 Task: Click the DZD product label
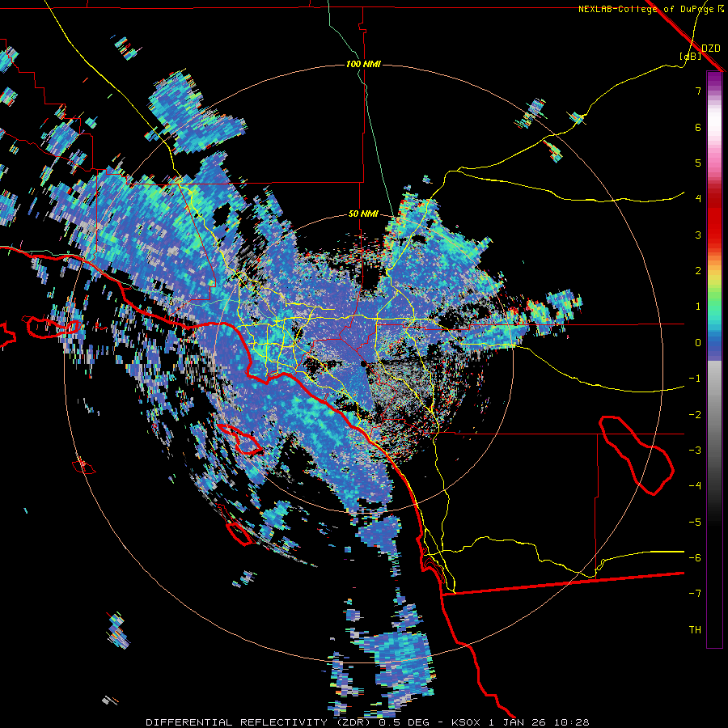tap(711, 48)
